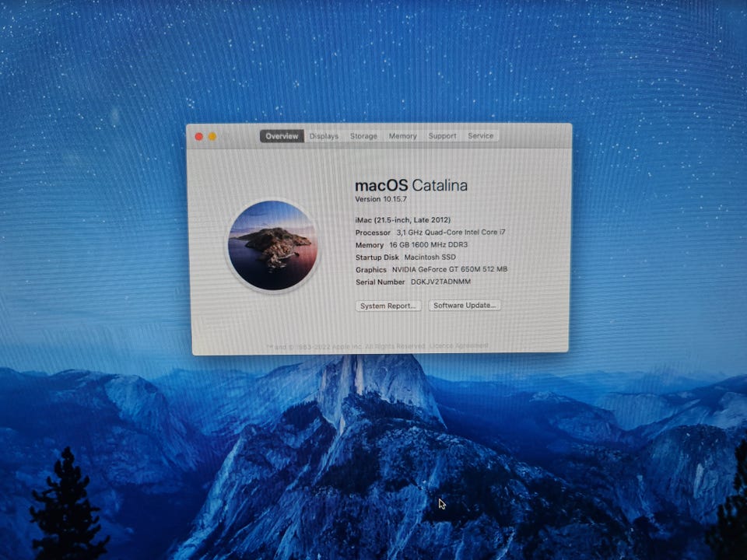Click the Processor label
This screenshot has width=747, height=560.
point(373,233)
